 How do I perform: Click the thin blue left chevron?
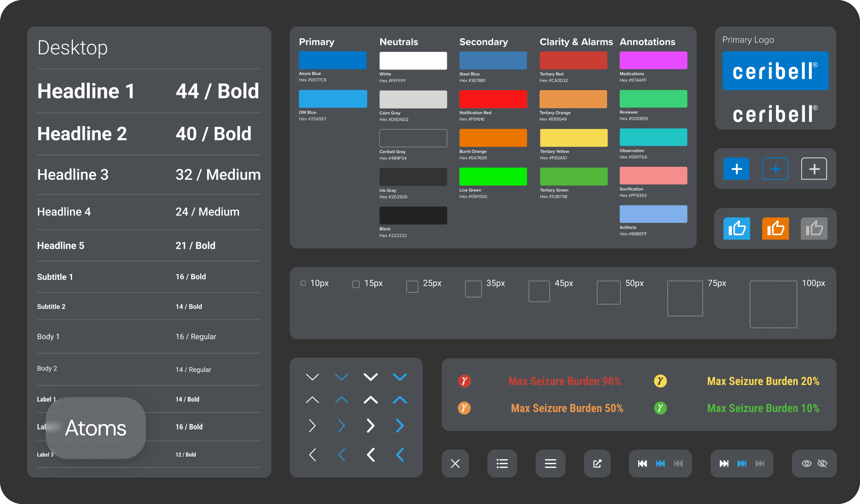pyautogui.click(x=341, y=455)
